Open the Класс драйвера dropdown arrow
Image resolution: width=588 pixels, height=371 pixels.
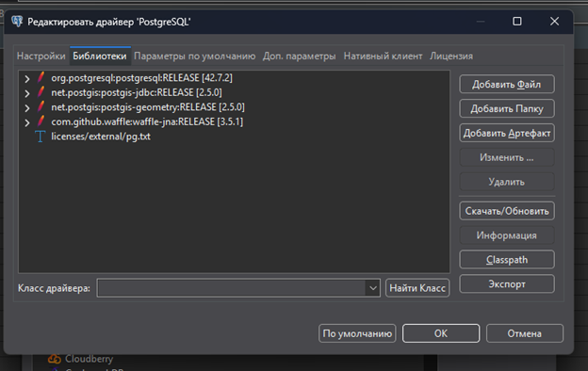tap(373, 288)
